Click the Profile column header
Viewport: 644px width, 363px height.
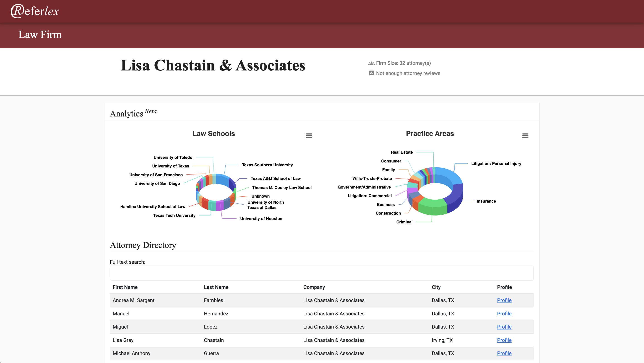click(x=504, y=287)
